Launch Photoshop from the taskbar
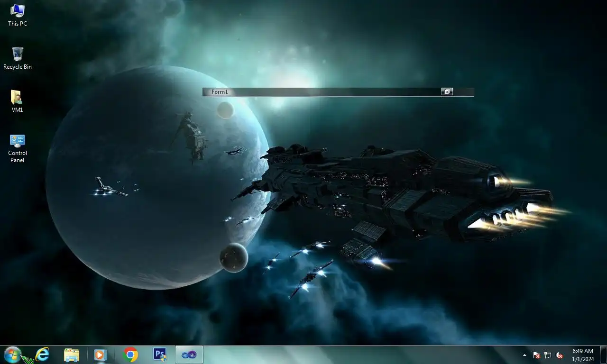The image size is (607, 364). [160, 355]
